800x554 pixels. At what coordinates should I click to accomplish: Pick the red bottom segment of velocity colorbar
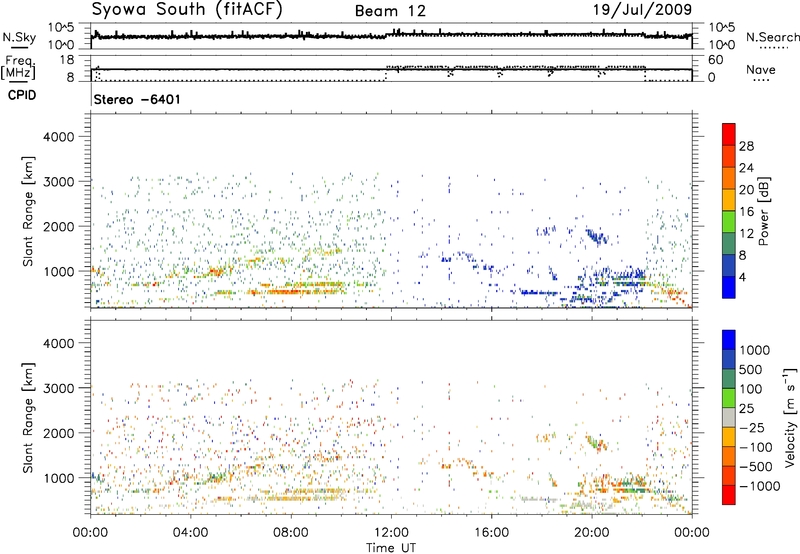[x=729, y=495]
